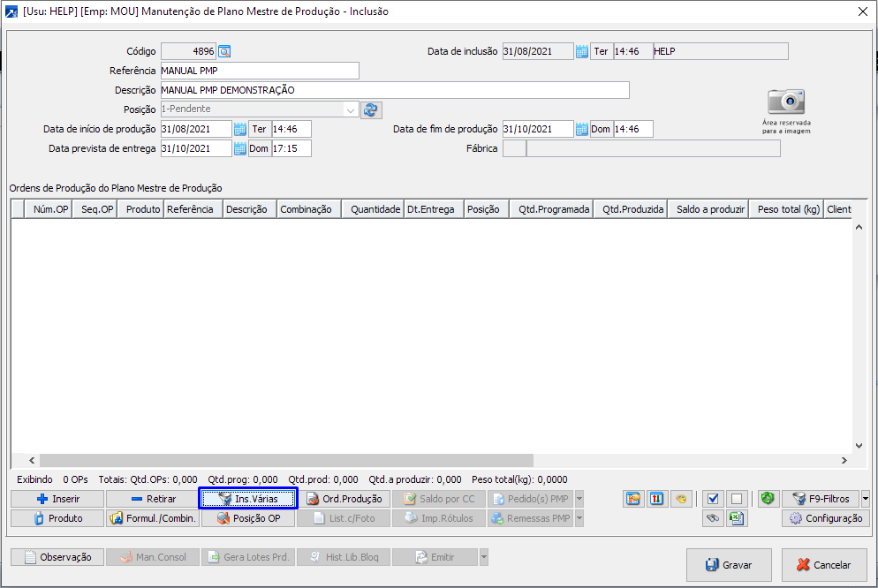Click the Produto button
The image size is (878, 588).
pos(57,518)
